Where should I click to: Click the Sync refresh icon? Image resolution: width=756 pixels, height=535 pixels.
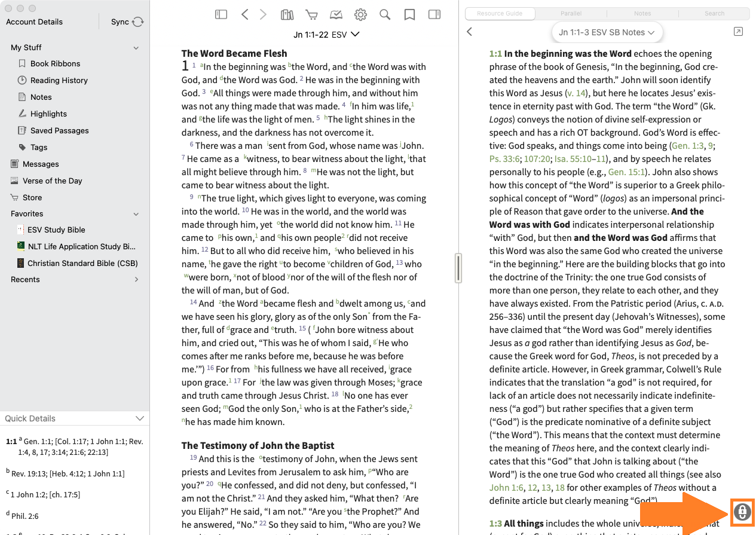pos(138,22)
